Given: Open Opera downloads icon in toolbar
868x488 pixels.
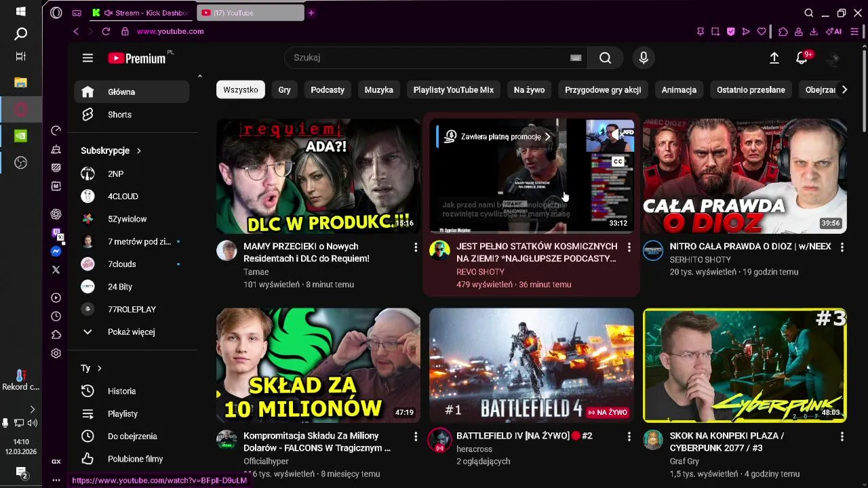Looking at the screenshot, I should pos(813,32).
